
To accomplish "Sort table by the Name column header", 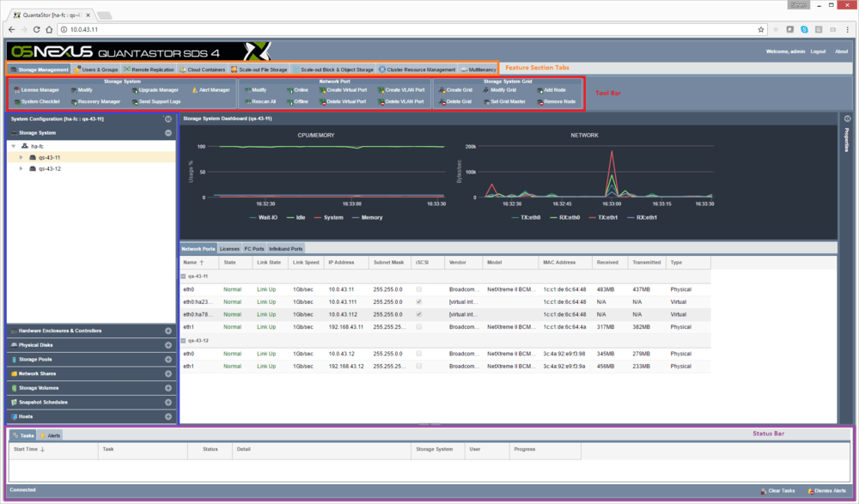I will (190, 262).
